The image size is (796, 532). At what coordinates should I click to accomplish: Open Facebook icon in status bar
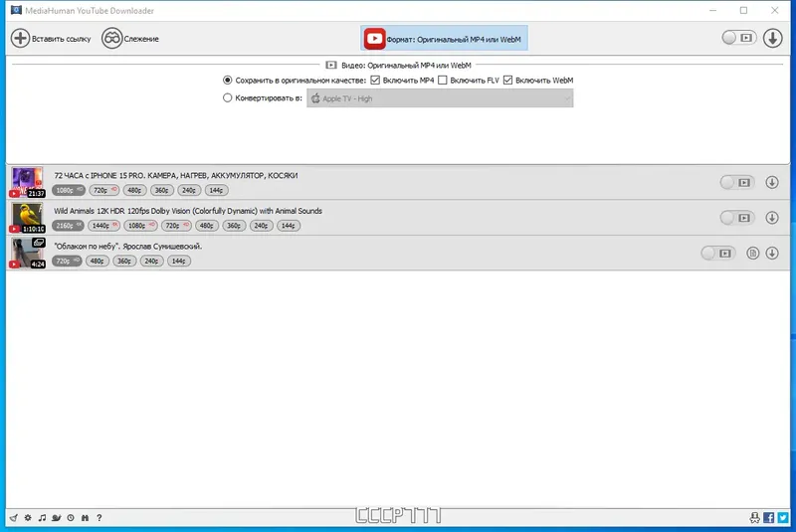pos(768,517)
